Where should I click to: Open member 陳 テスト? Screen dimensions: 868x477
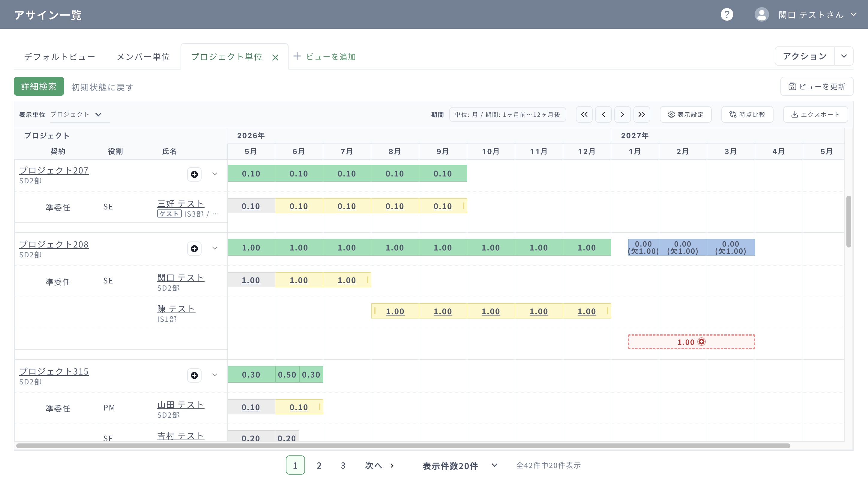176,309
